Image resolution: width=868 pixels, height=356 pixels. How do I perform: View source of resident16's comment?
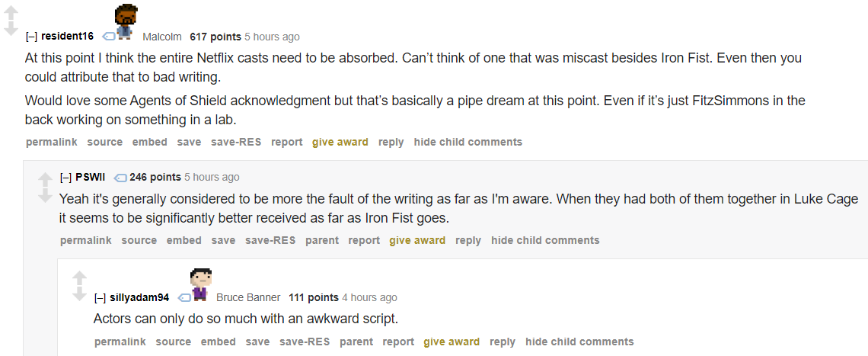pyautogui.click(x=104, y=142)
